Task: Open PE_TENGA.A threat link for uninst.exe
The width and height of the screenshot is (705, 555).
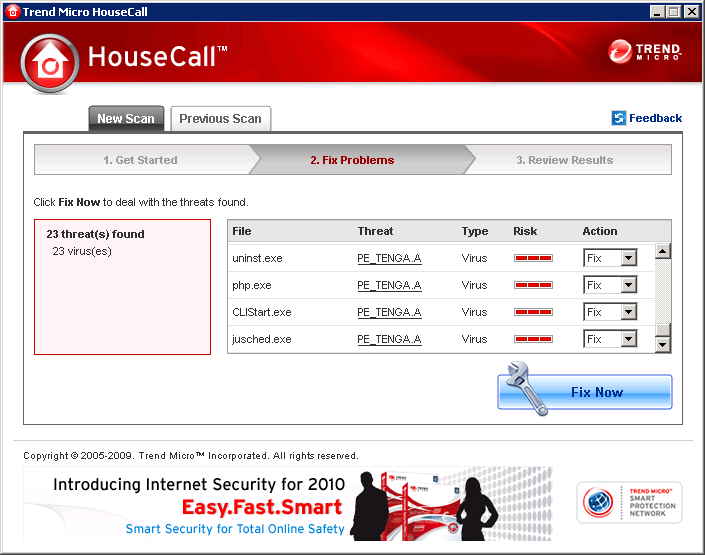Action: pos(389,259)
